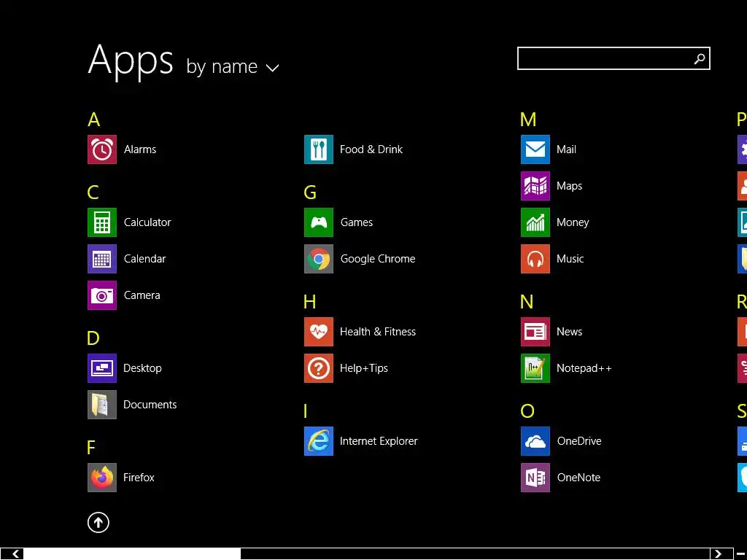Click the 'Camera' label text

pyautogui.click(x=142, y=295)
